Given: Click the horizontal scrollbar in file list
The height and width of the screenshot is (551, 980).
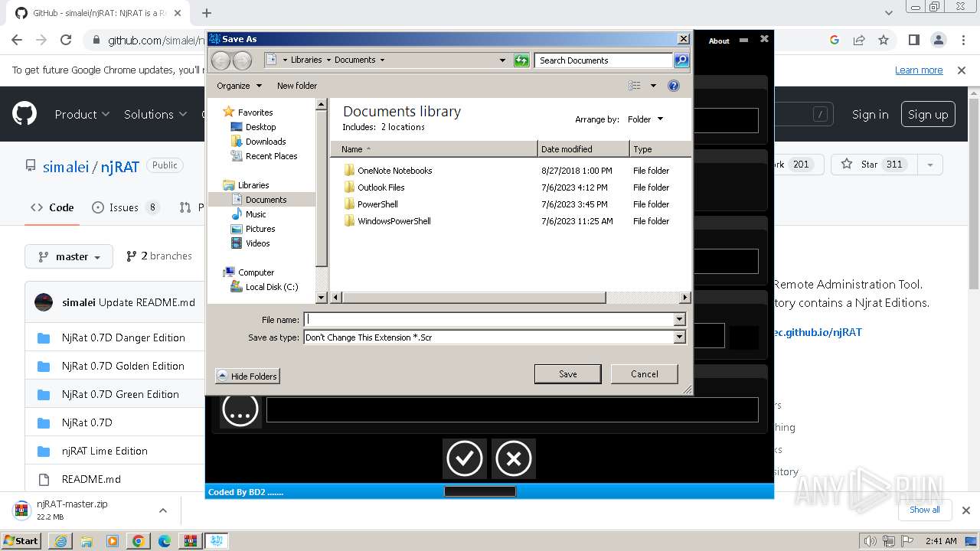Looking at the screenshot, I should tap(473, 298).
